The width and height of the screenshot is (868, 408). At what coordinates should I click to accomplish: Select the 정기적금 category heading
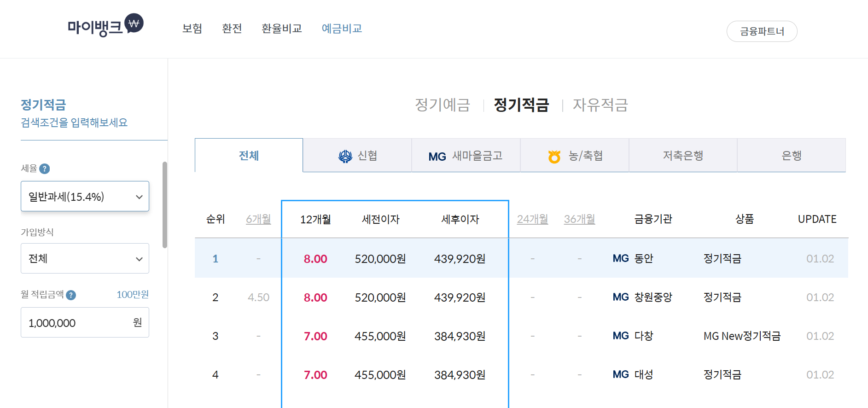pyautogui.click(x=521, y=105)
